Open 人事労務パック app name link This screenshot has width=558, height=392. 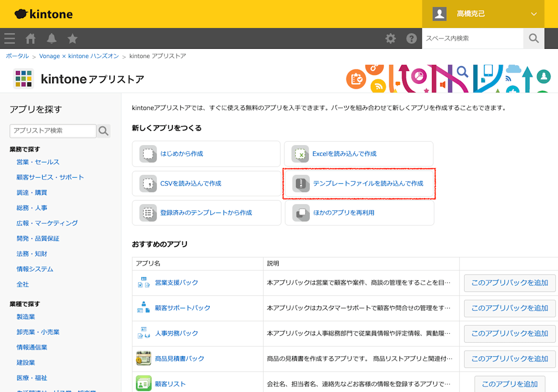[x=177, y=333]
